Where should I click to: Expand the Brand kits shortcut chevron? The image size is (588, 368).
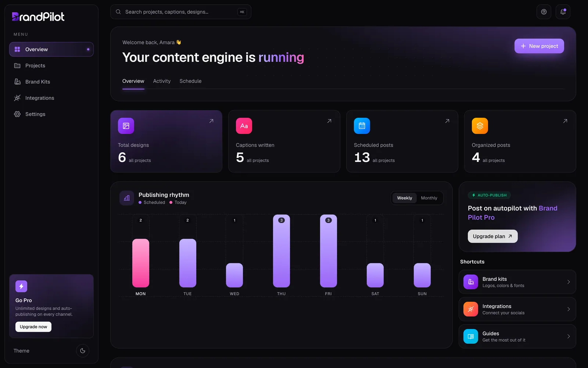point(569,282)
